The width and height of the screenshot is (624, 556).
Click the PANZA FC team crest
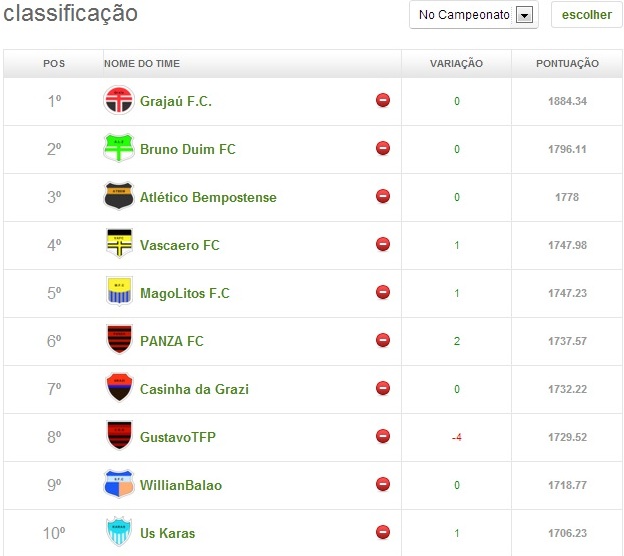click(118, 341)
